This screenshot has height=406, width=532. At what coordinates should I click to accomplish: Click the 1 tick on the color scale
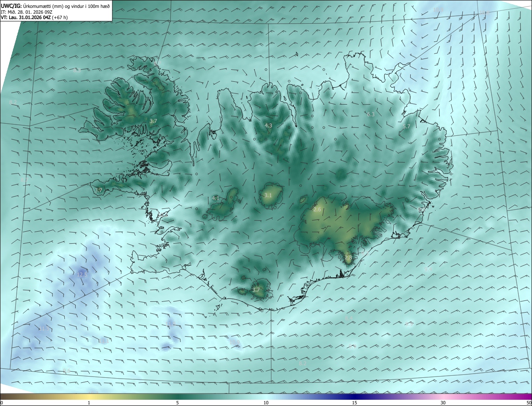[x=89, y=403]
